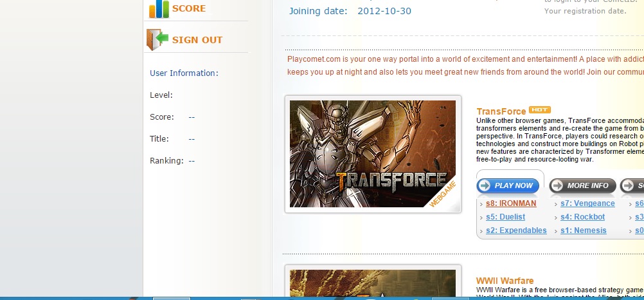Open the WWII Warfare game title
This screenshot has height=300, width=644.
tap(505, 281)
